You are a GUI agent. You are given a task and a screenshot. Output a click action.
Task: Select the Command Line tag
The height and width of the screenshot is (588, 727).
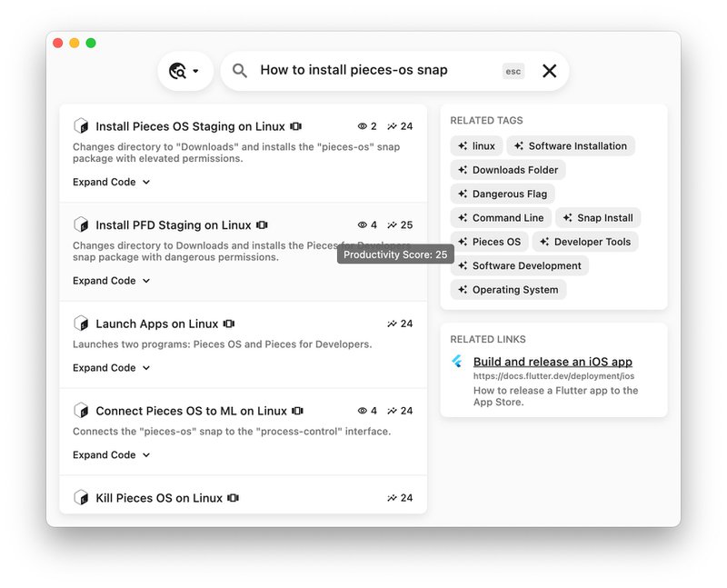coord(501,218)
